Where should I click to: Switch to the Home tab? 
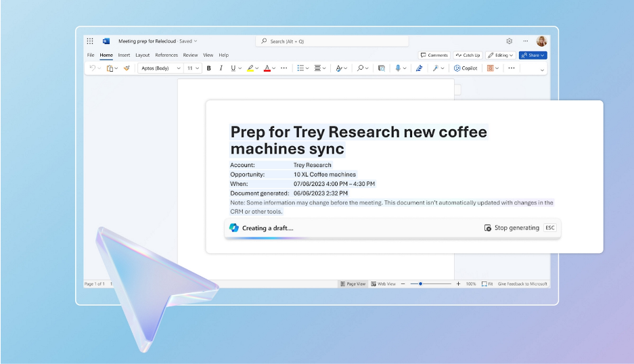(x=106, y=55)
